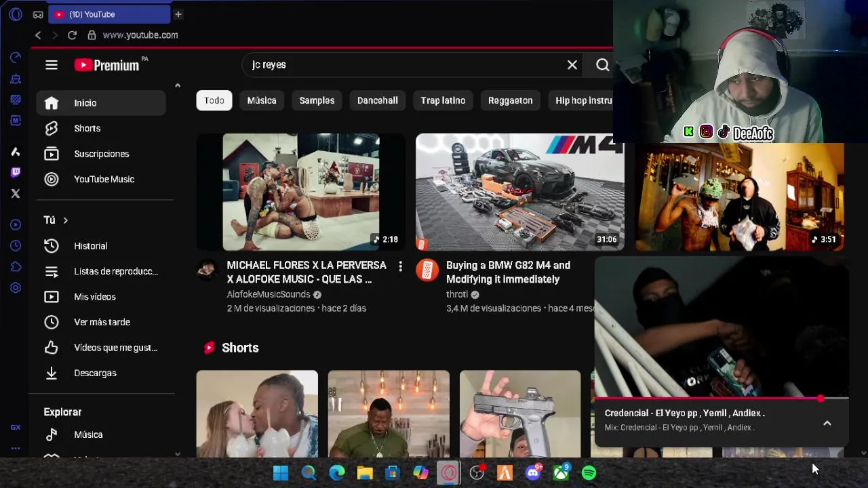Open GX Corner icon at sidebar bottom
The height and width of the screenshot is (488, 868).
pyautogui.click(x=16, y=428)
